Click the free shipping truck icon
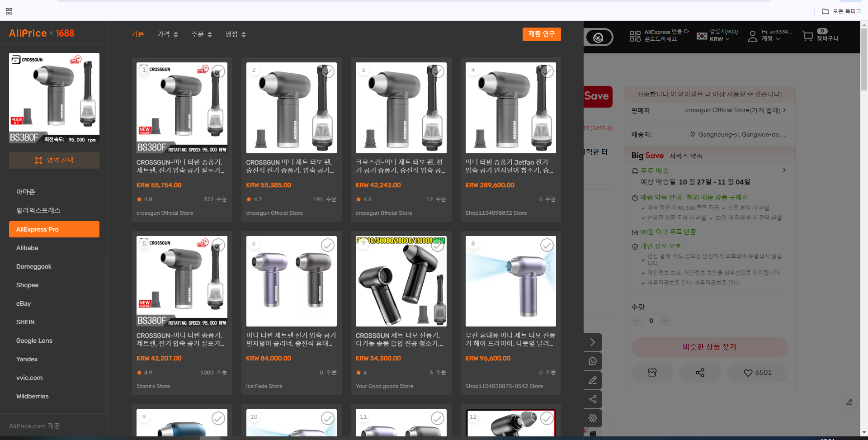The height and width of the screenshot is (440, 868). coord(635,171)
